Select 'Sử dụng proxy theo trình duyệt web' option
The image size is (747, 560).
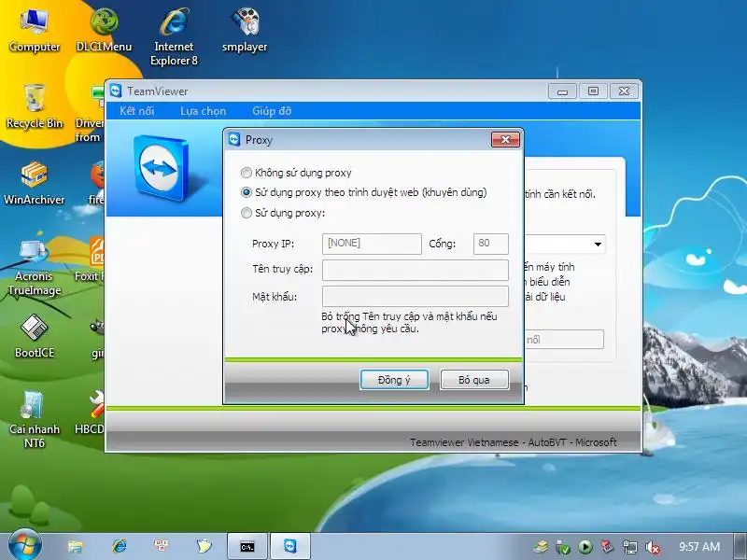coord(247,192)
